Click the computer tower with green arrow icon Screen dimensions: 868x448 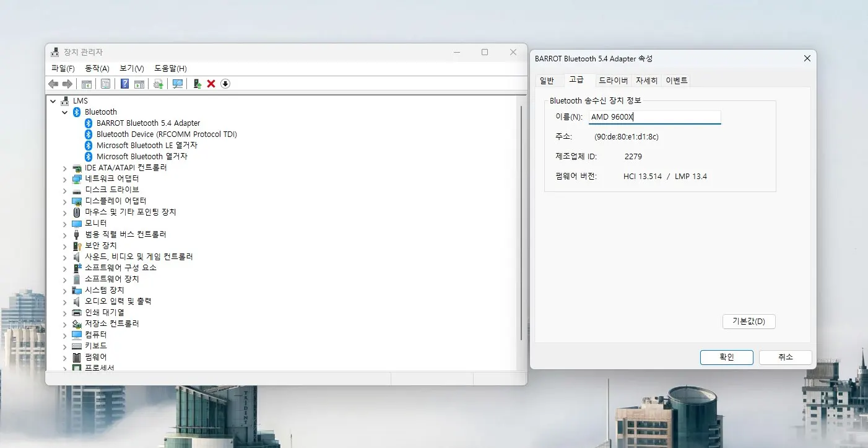pos(197,84)
